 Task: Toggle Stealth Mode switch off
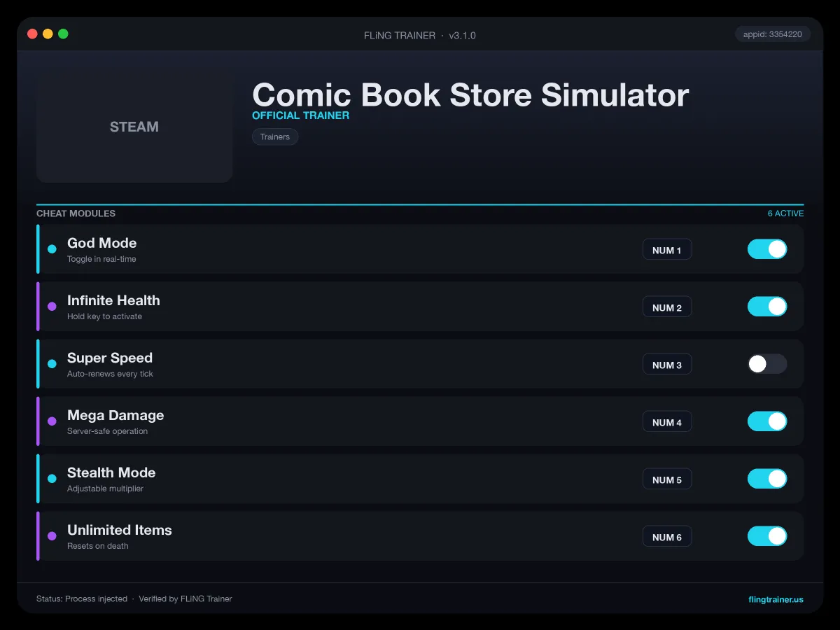(x=767, y=479)
